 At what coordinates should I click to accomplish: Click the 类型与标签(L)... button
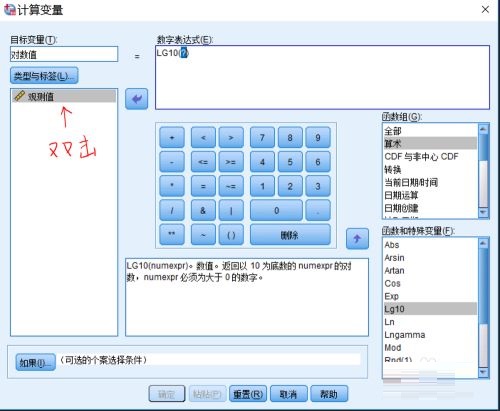pos(44,75)
